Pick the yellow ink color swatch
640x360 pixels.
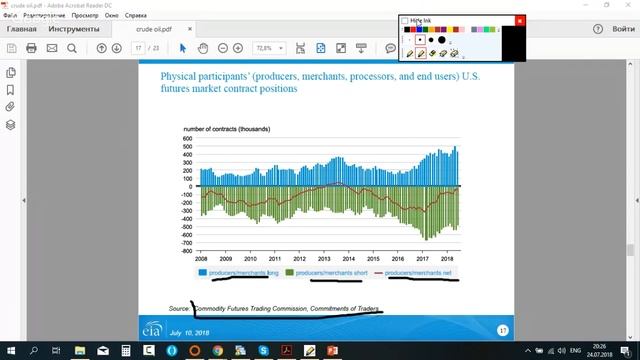pyautogui.click(x=450, y=29)
